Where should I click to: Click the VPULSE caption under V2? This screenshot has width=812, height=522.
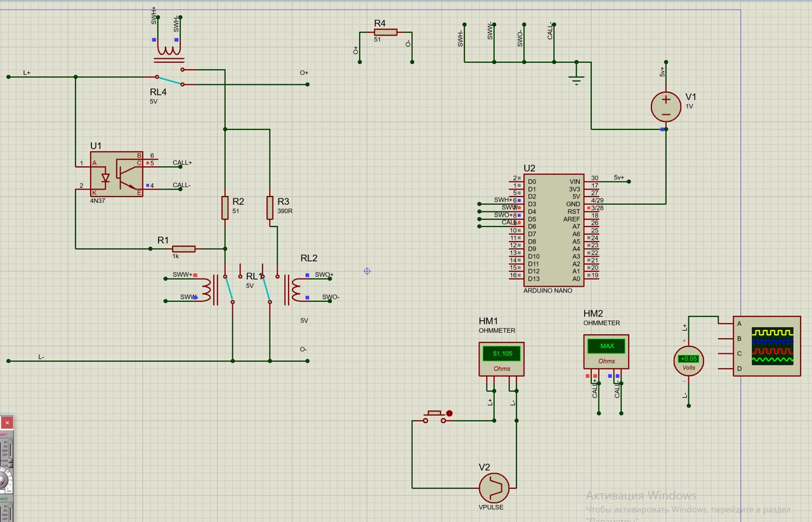pyautogui.click(x=491, y=507)
